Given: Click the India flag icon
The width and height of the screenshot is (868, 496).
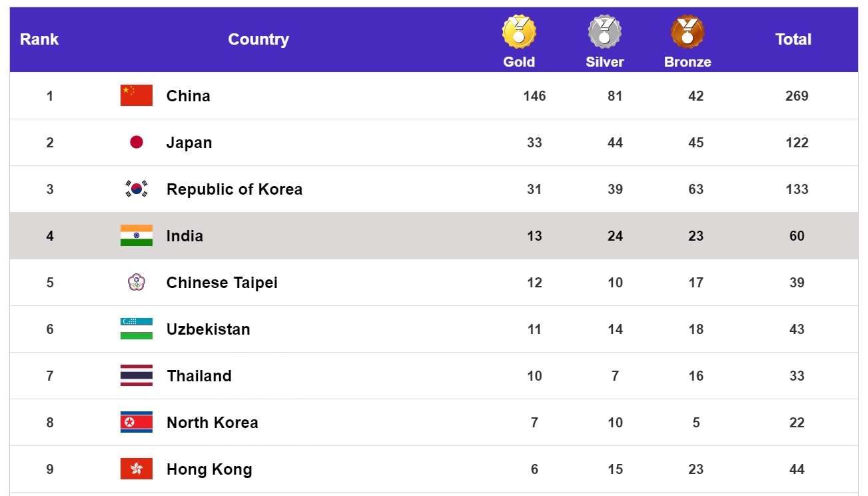Looking at the screenshot, I should [137, 235].
